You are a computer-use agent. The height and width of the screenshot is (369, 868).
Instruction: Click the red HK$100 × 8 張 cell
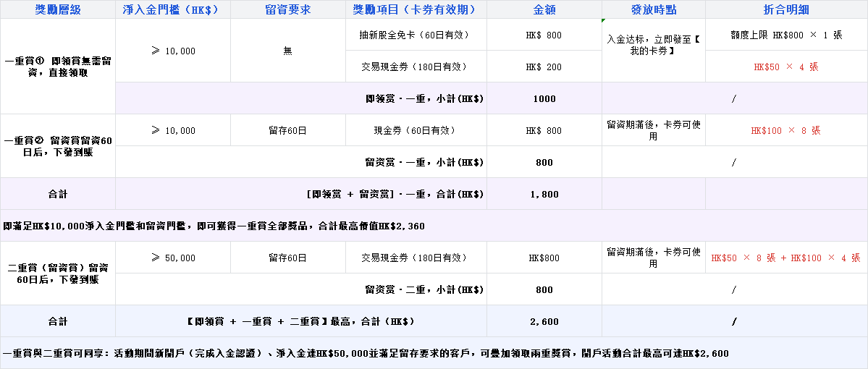(786, 130)
